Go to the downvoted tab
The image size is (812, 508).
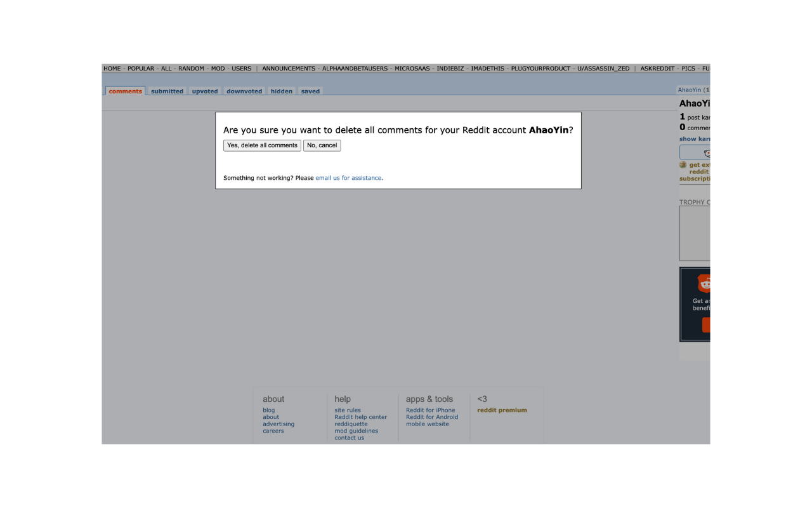click(244, 91)
